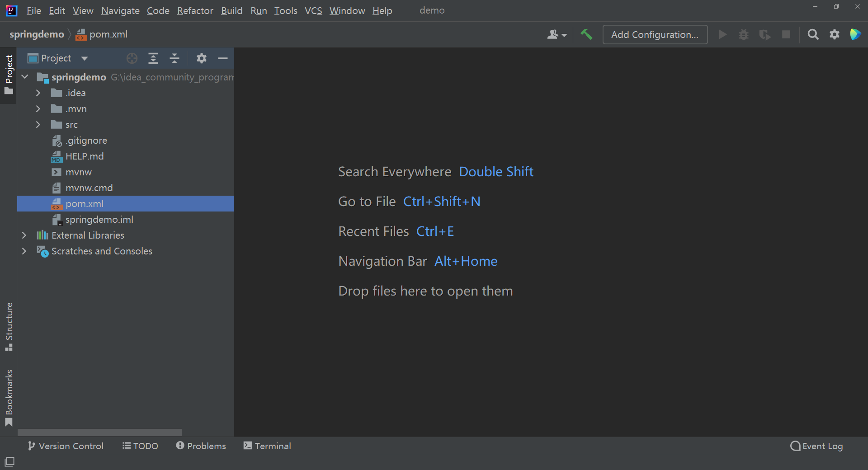Click the IntelliJ IDEA app logo
This screenshot has width=868, height=470.
coord(11,10)
